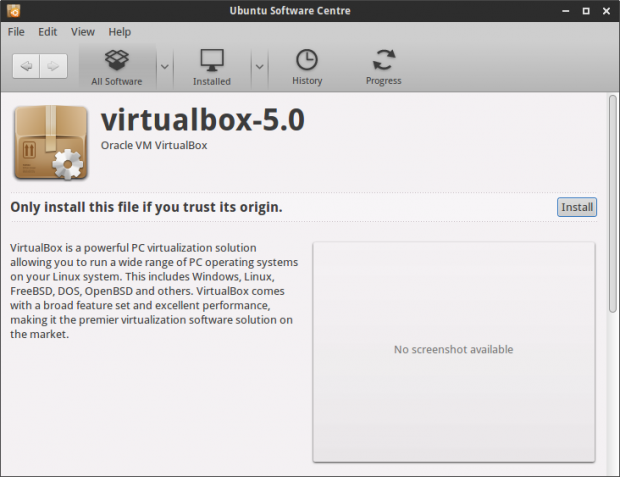Show the Installed software list
This screenshot has width=620, height=477.
(212, 67)
